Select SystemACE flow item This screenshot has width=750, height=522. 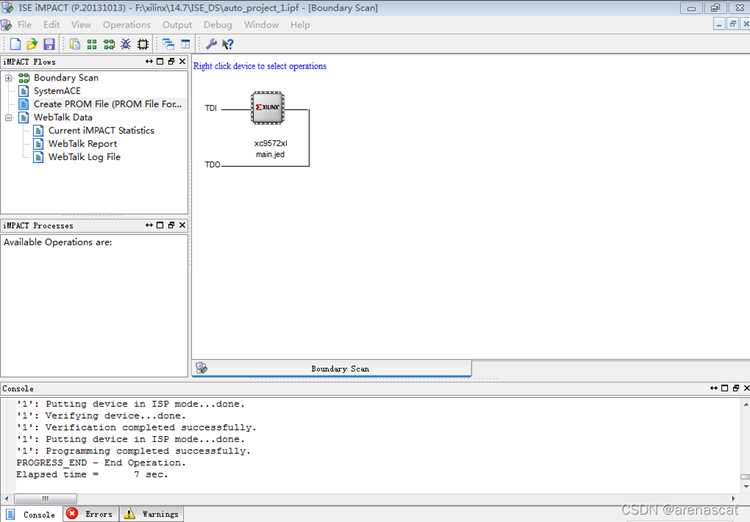tap(57, 91)
